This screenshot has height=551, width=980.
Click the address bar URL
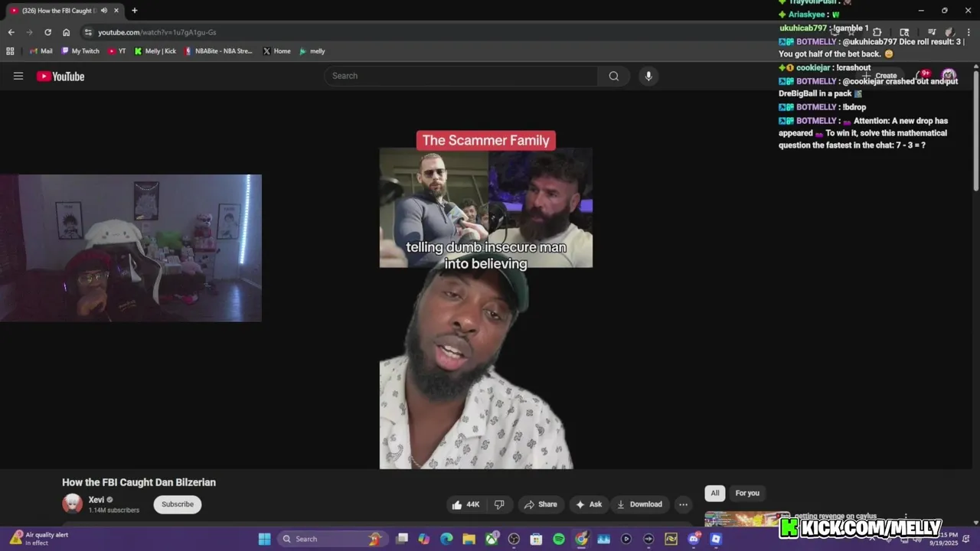click(x=157, y=32)
